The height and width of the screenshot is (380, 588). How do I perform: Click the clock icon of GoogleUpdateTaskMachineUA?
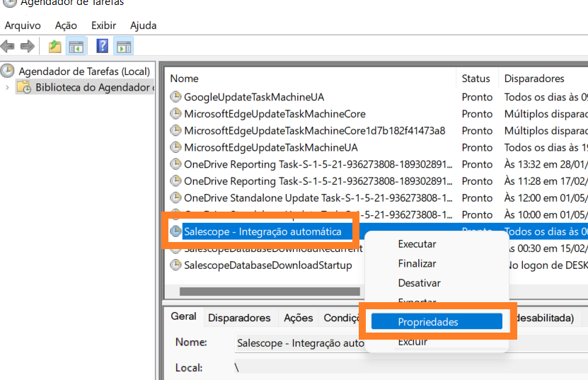(x=175, y=97)
